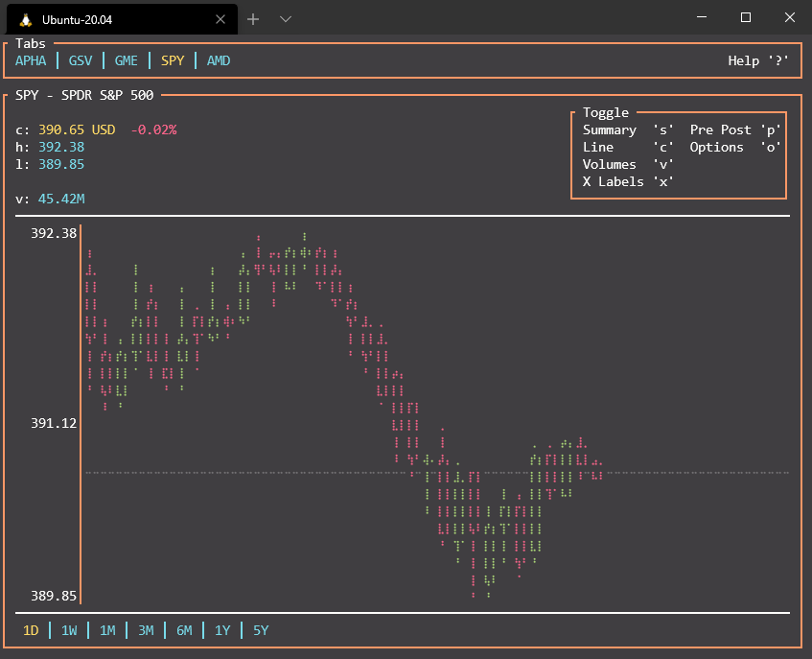Switch chart to 1W time frame

pyautogui.click(x=69, y=630)
